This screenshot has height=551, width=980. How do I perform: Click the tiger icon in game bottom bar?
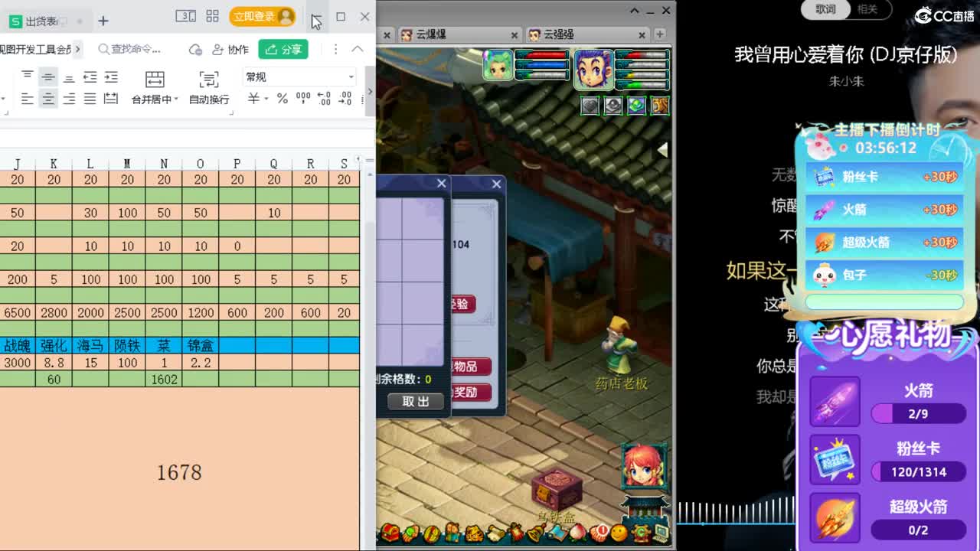point(474,533)
